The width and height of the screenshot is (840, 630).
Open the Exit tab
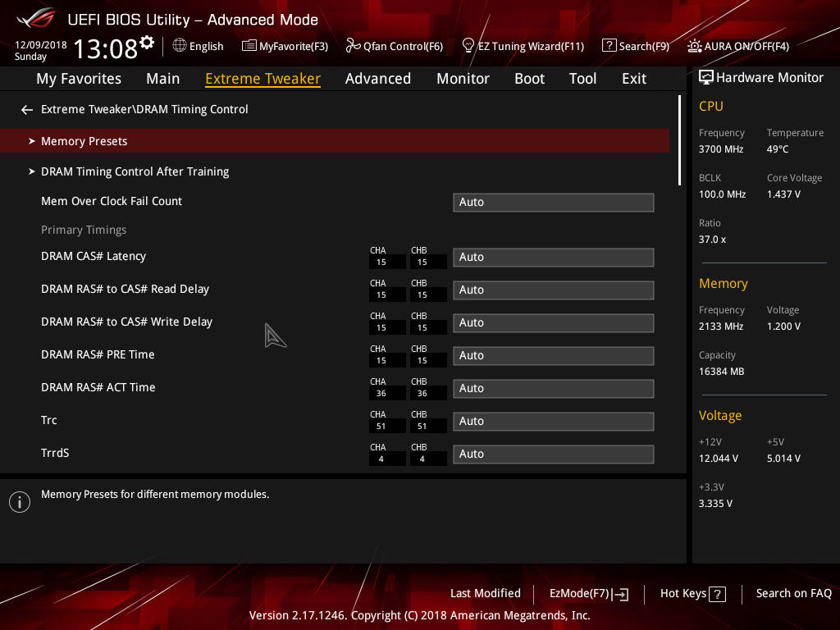click(634, 79)
